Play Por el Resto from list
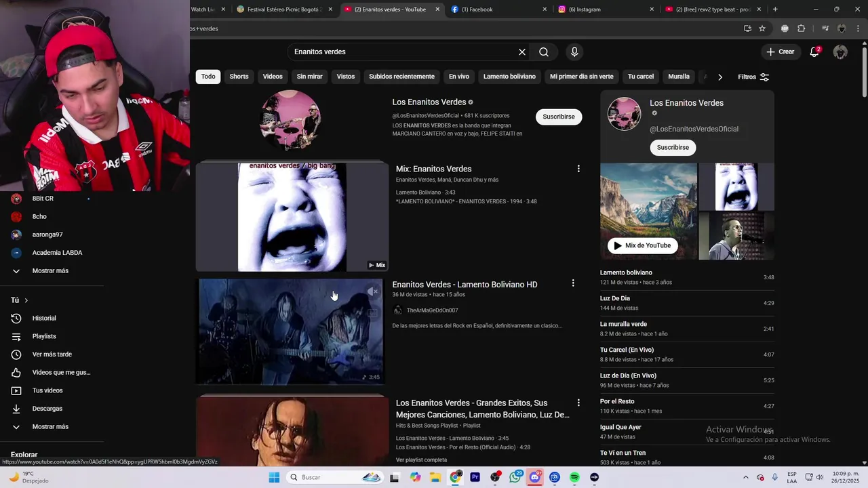 click(686, 406)
